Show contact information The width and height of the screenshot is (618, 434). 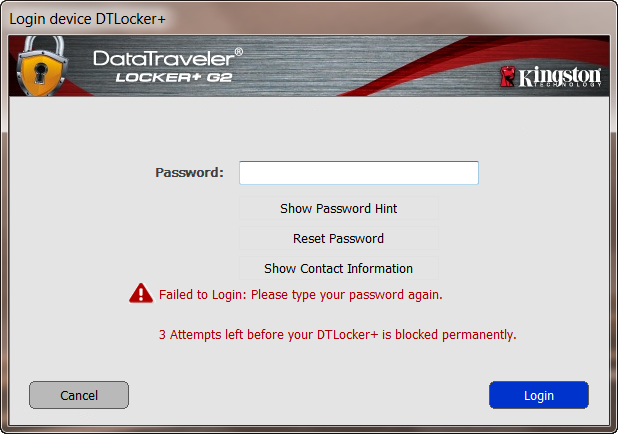339,268
